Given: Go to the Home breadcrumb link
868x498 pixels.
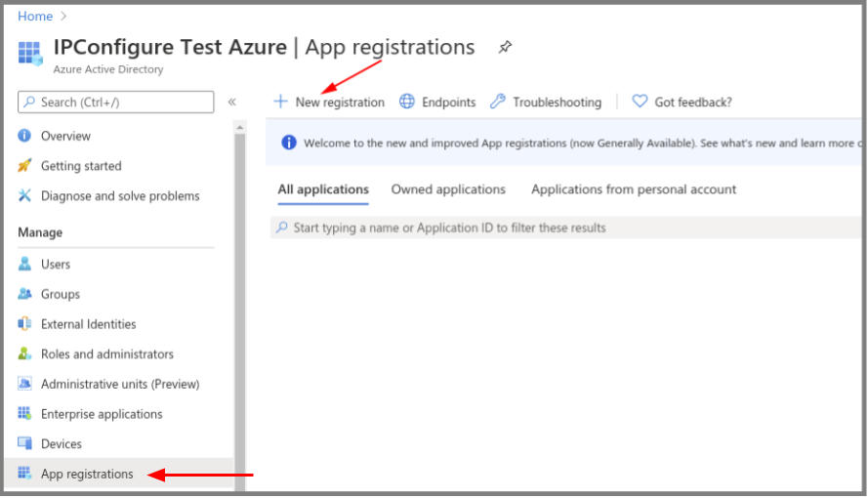Looking at the screenshot, I should 35,17.
